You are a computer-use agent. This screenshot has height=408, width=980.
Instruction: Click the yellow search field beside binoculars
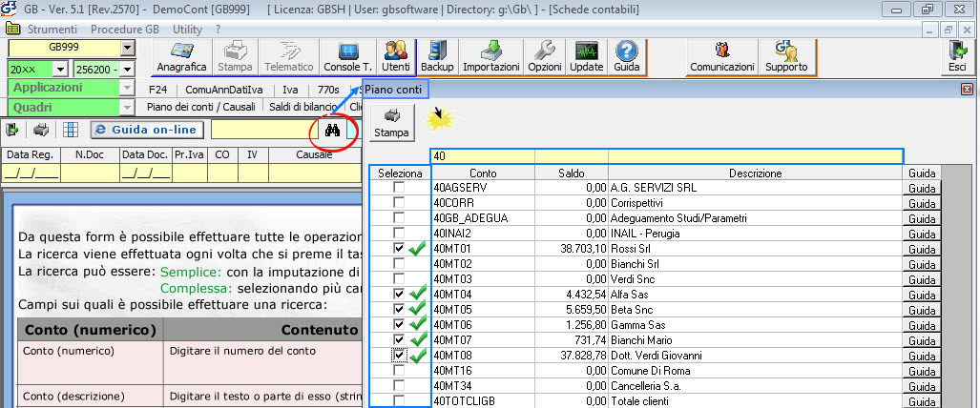(x=265, y=130)
